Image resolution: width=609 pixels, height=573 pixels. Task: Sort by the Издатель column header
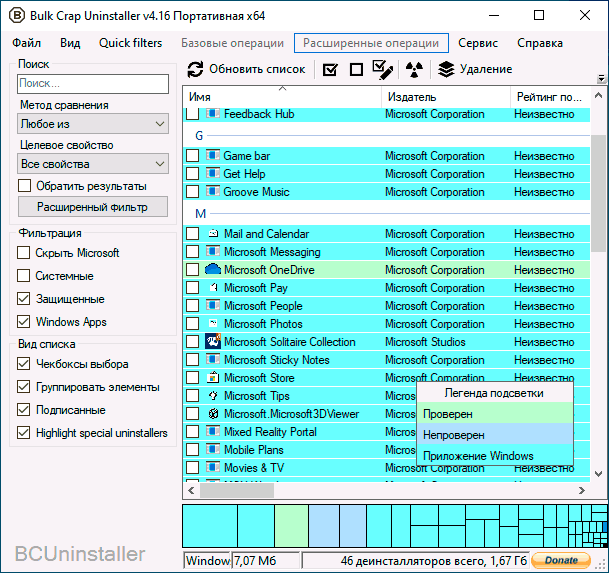pyautogui.click(x=446, y=97)
